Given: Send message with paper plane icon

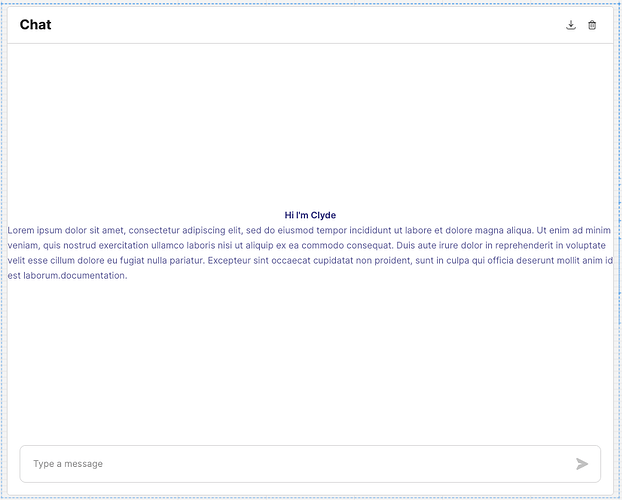Looking at the screenshot, I should (x=582, y=463).
